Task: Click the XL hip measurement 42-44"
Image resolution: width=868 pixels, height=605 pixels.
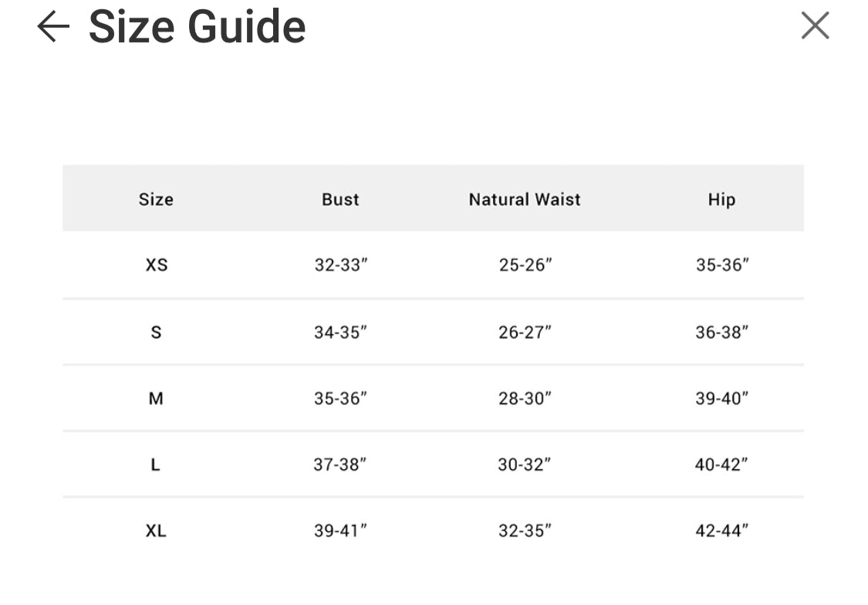Action: 722,531
